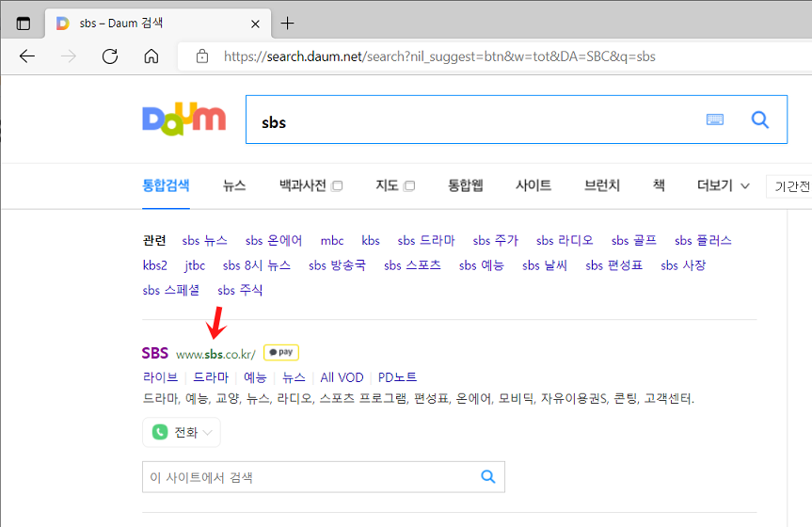Switch to the 브런치 tab

click(x=602, y=185)
